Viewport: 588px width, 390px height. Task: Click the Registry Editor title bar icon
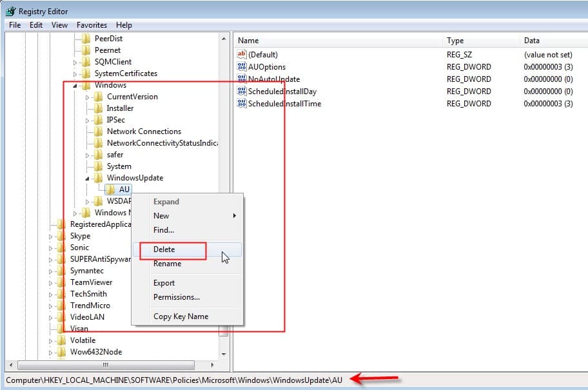(x=10, y=11)
